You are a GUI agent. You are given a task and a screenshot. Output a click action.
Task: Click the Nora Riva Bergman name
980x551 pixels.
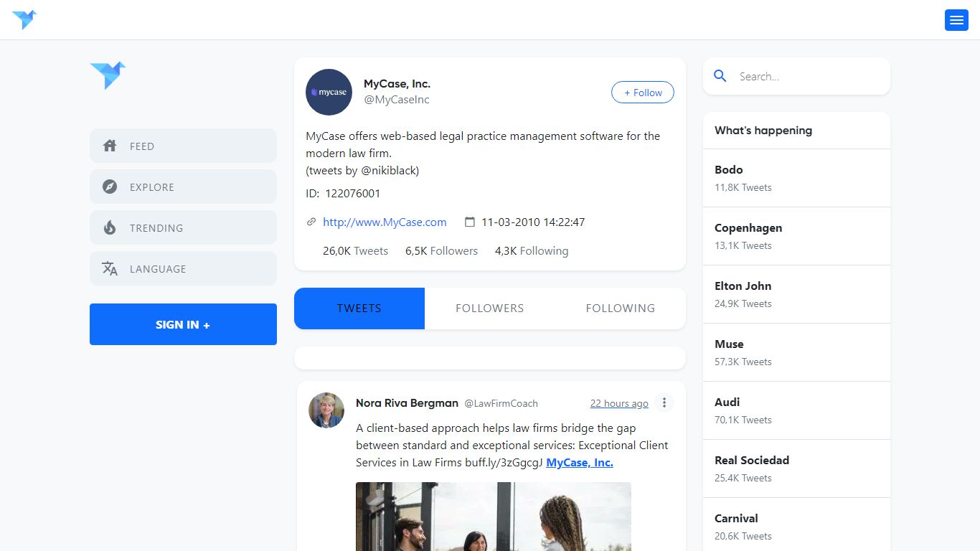407,403
